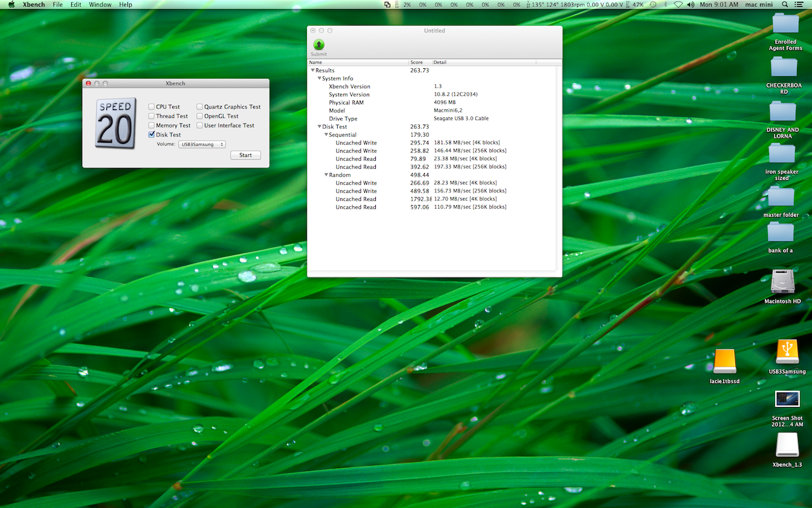Image resolution: width=812 pixels, height=508 pixels.
Task: Collapse the Sequential disclosure triangle
Action: [326, 134]
